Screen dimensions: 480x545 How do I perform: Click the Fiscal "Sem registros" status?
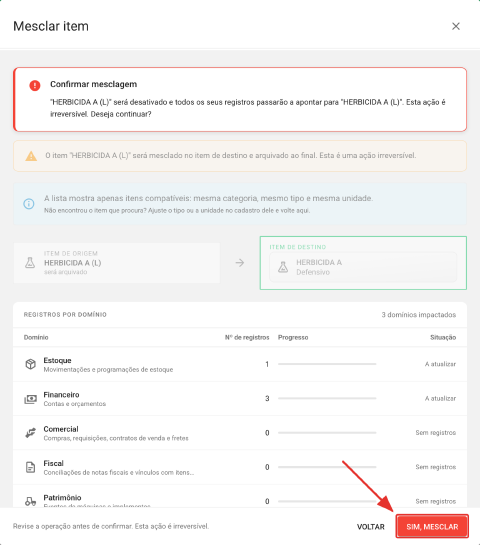coord(436,467)
